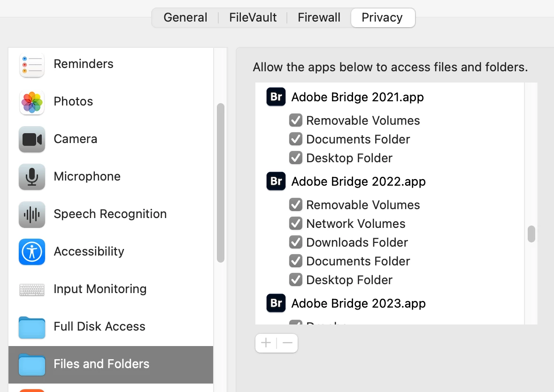Viewport: 554px width, 392px height.
Task: Click the blue Accessibility icon
Action: [x=32, y=252]
